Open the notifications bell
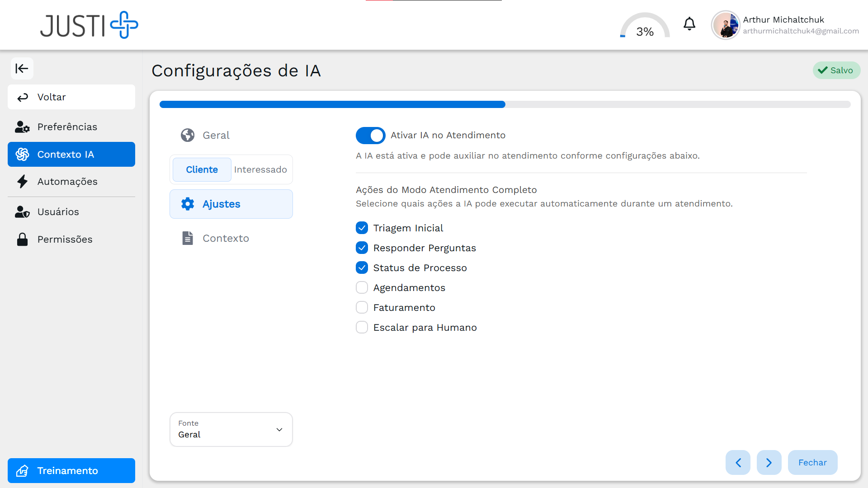 click(x=689, y=24)
